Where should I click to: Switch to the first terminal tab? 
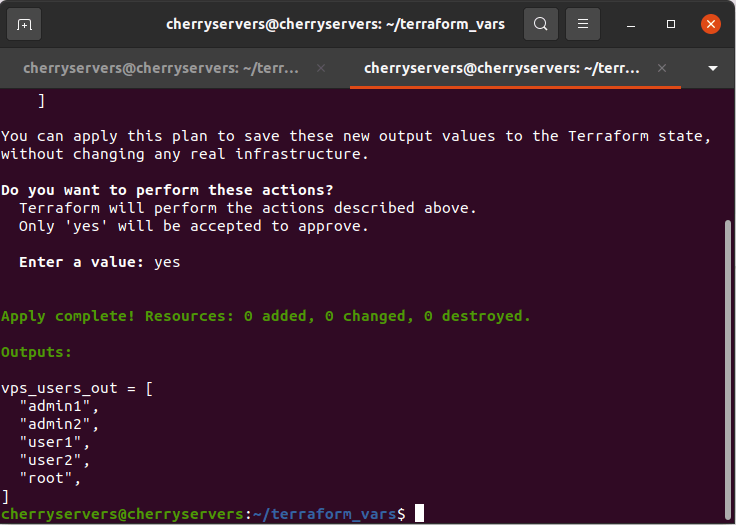[x=160, y=68]
